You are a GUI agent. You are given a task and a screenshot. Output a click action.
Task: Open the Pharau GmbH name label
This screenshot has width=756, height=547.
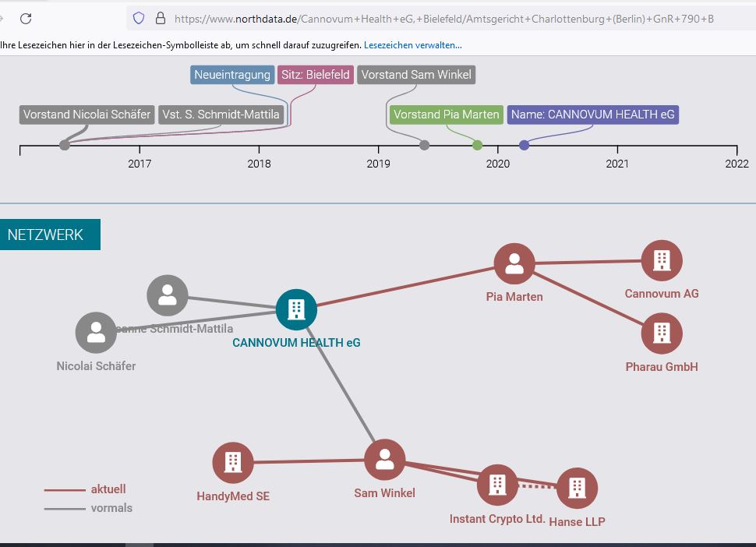pyautogui.click(x=662, y=367)
